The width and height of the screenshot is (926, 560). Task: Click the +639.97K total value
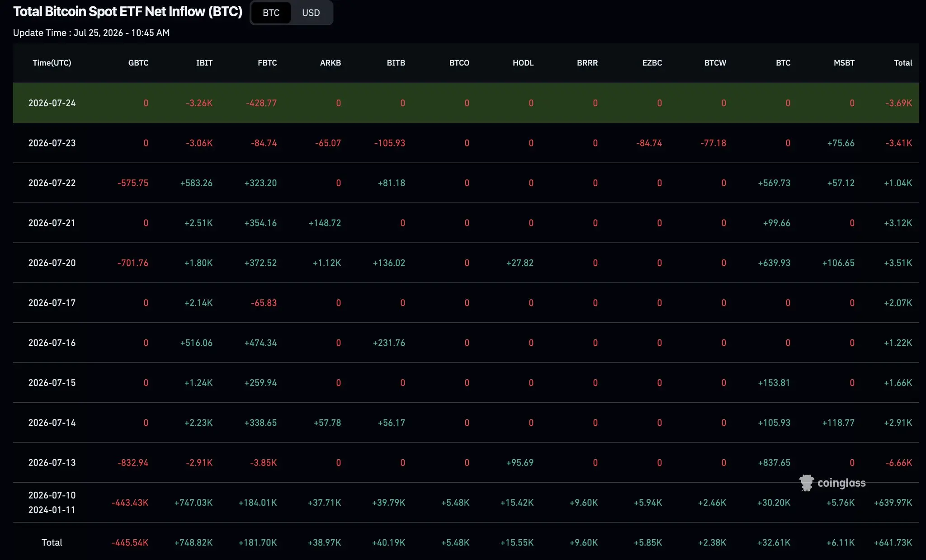coord(893,503)
